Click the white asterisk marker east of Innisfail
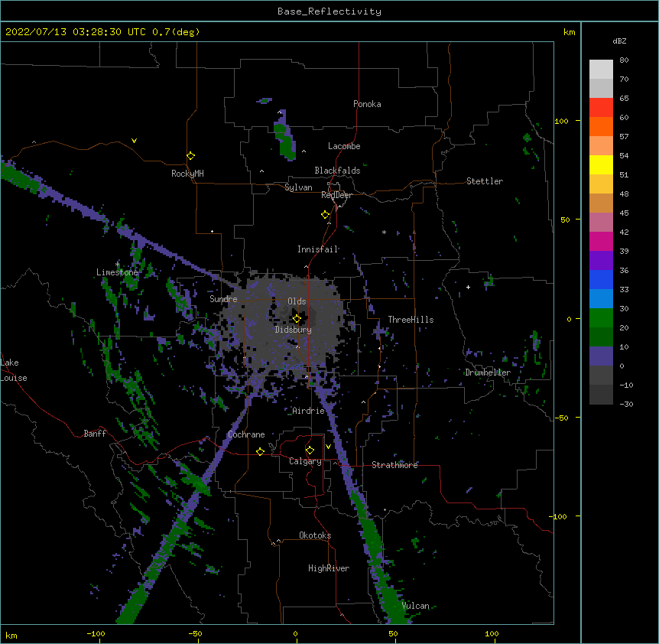 (384, 232)
